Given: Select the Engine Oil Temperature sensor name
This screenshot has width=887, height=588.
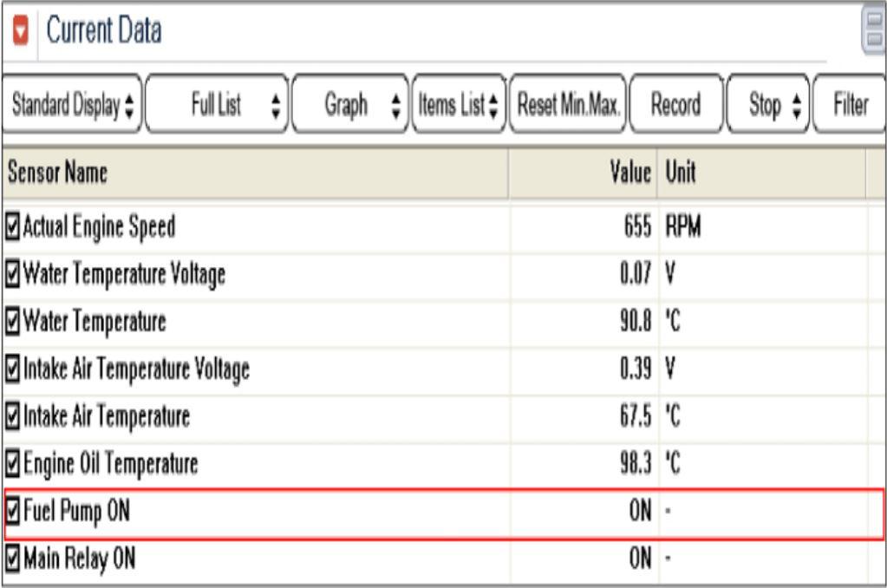Looking at the screenshot, I should pos(111,463).
